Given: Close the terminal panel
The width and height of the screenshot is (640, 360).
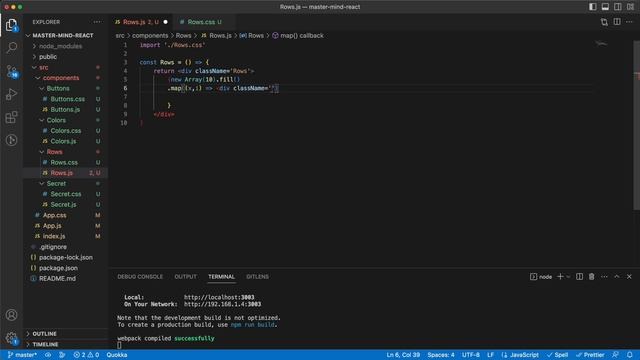Looking at the screenshot, I should tap(629, 277).
